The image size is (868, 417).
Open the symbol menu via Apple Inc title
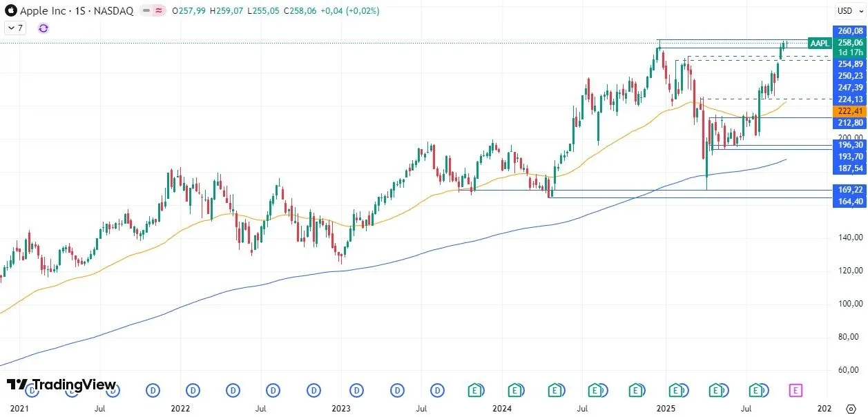tap(44, 10)
